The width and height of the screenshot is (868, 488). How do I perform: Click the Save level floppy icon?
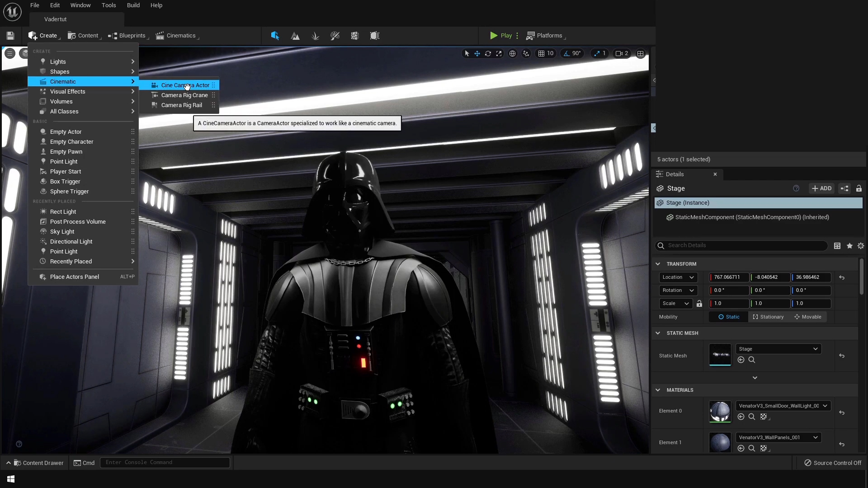point(10,36)
